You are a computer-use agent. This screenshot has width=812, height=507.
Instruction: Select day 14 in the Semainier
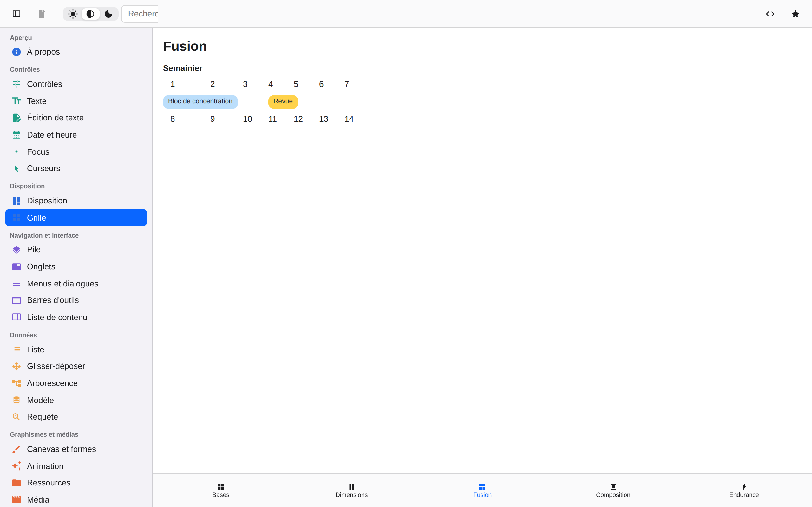pyautogui.click(x=349, y=119)
